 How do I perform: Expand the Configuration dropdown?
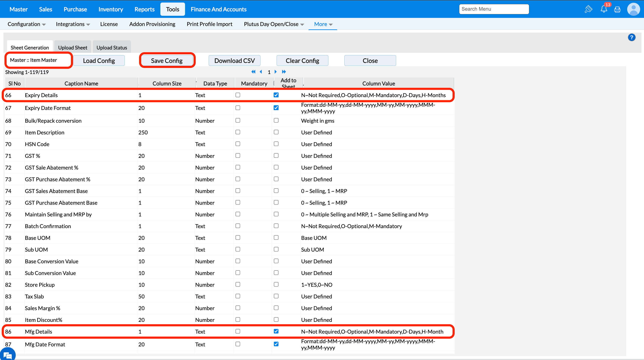[26, 24]
